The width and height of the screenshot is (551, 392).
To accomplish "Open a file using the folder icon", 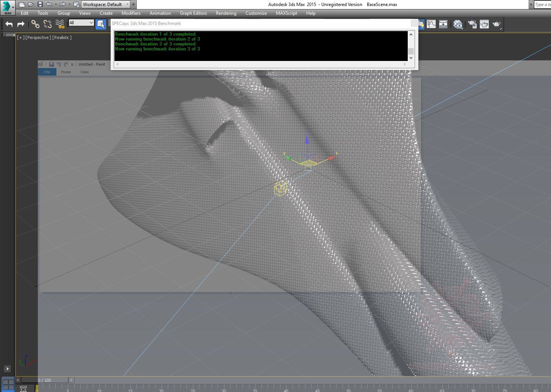I will (x=31, y=5).
